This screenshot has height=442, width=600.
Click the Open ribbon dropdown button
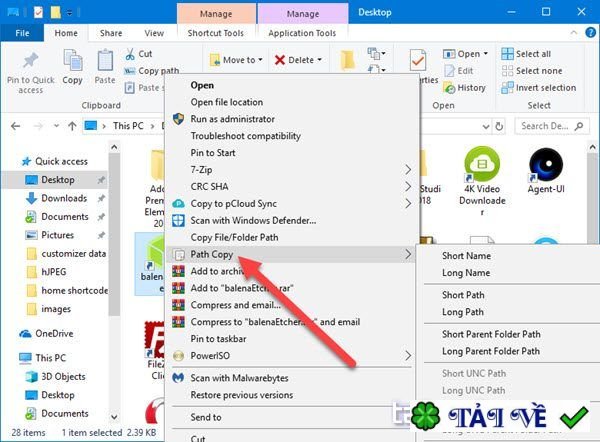click(466, 54)
